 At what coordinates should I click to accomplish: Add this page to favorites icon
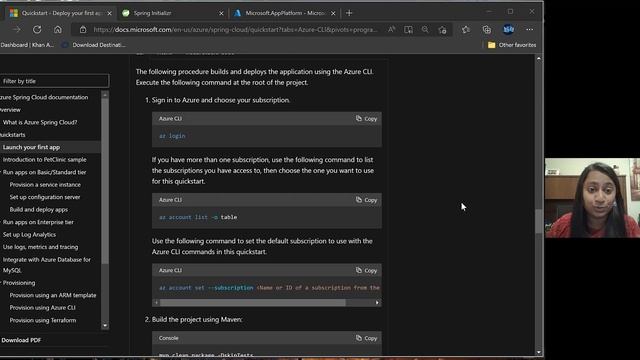442,29
